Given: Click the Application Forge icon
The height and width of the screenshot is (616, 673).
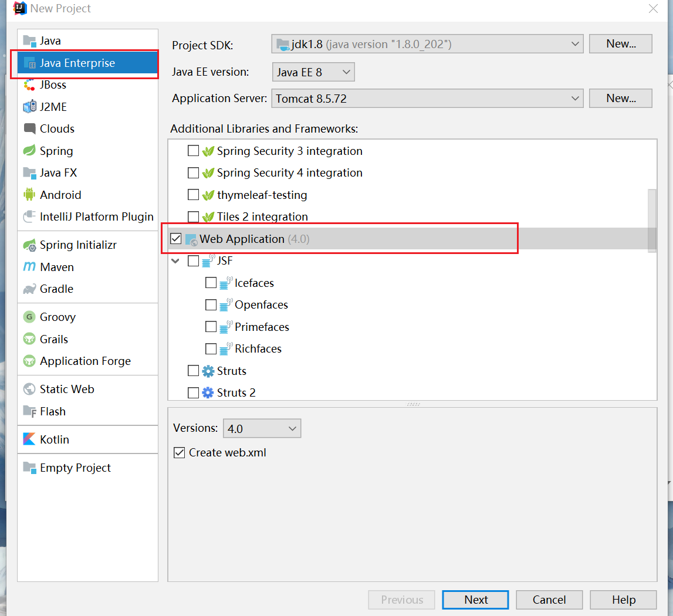Looking at the screenshot, I should pyautogui.click(x=29, y=361).
